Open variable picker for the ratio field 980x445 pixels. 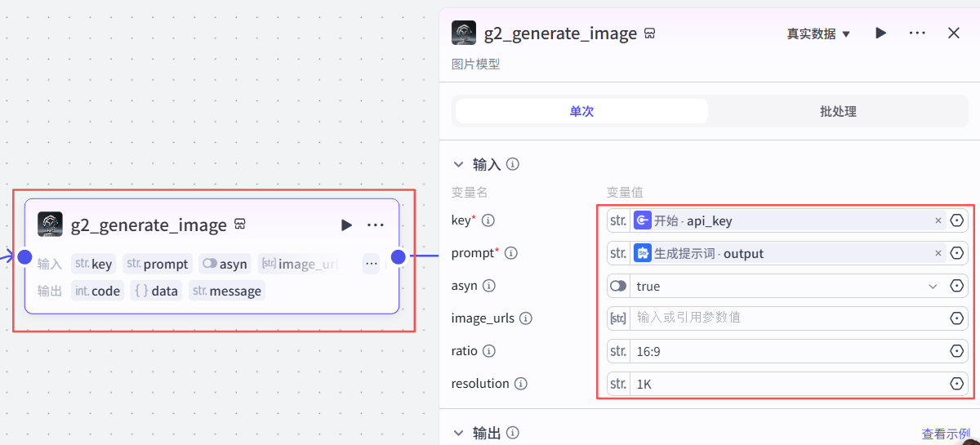pos(957,351)
